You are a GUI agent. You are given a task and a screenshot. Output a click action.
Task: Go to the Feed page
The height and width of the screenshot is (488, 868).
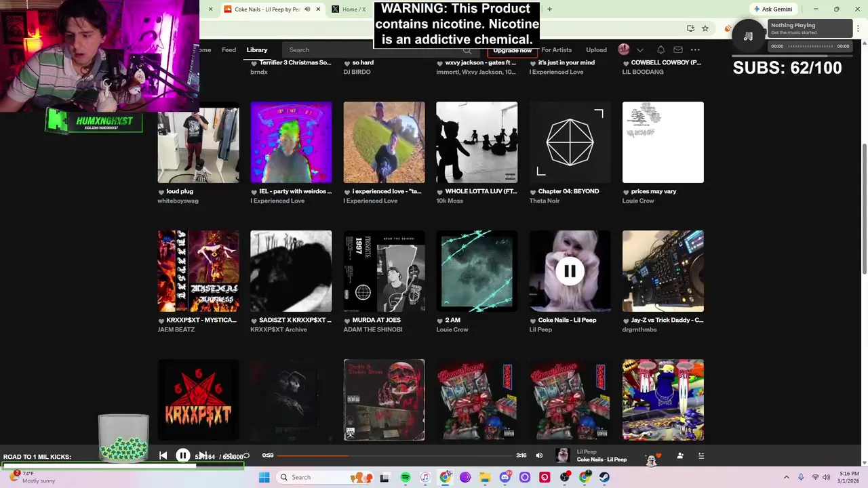pyautogui.click(x=229, y=49)
